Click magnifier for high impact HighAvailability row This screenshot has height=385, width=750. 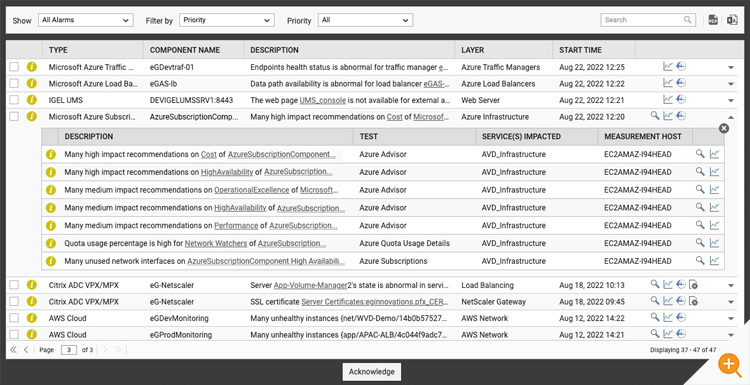click(700, 172)
